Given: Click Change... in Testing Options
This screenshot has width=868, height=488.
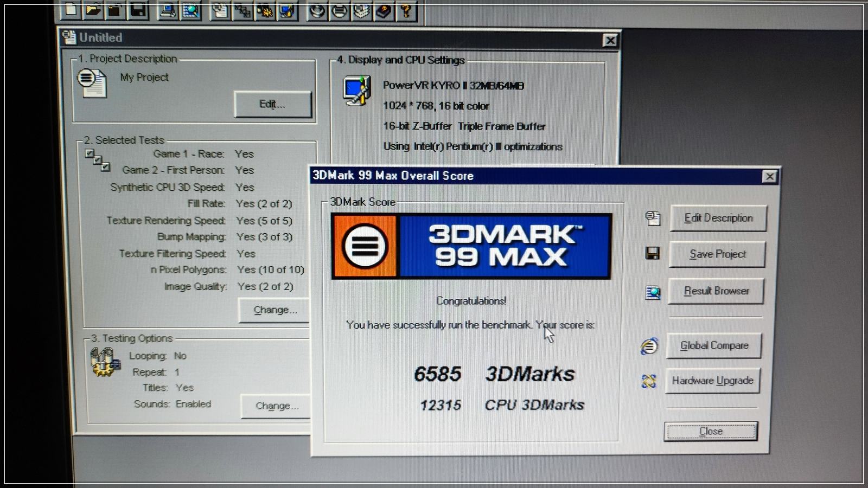Looking at the screenshot, I should point(276,406).
